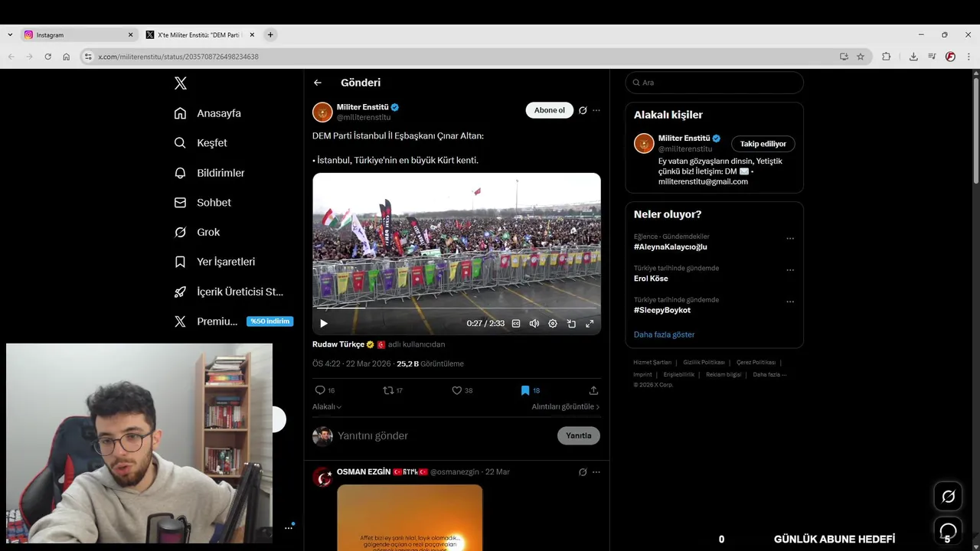980x551 pixels.
Task: Open the OSMAN EZGİN profile name
Action: [364, 472]
